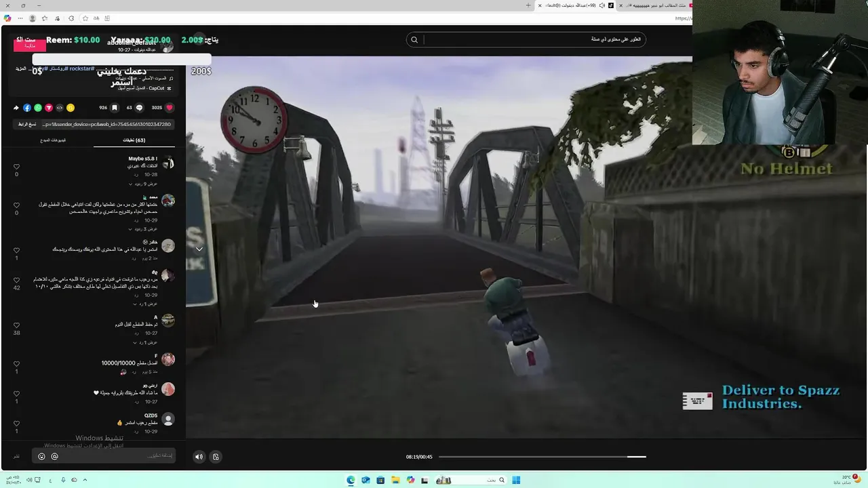The image size is (868, 488).
Task: Mute the video with the speaker icon
Action: pyautogui.click(x=199, y=457)
